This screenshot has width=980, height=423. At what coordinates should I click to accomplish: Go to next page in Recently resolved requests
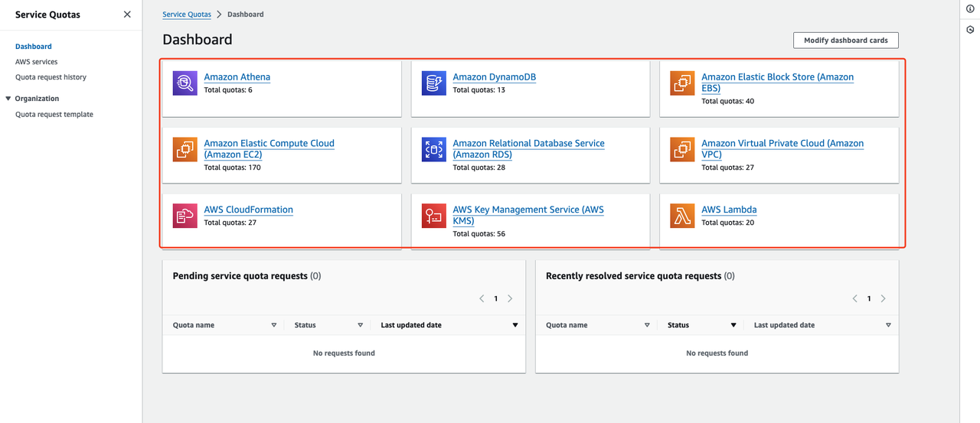(883, 298)
